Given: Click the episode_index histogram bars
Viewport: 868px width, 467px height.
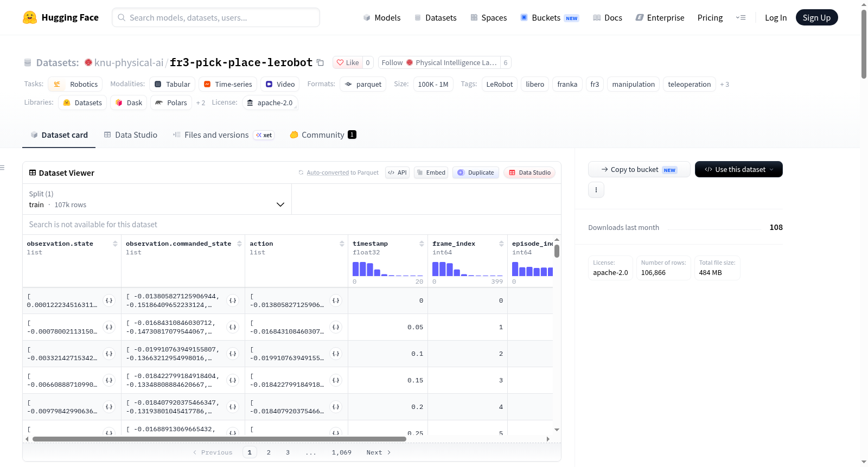Looking at the screenshot, I should tap(533, 269).
